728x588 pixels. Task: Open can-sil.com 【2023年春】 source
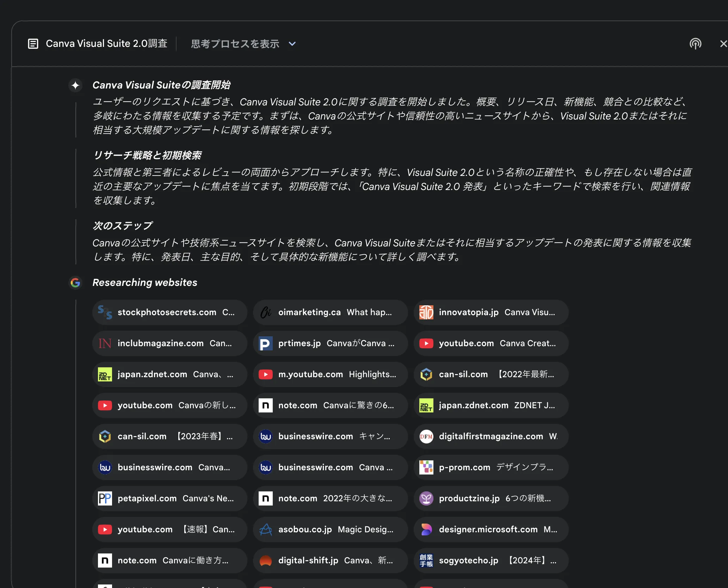coord(170,436)
